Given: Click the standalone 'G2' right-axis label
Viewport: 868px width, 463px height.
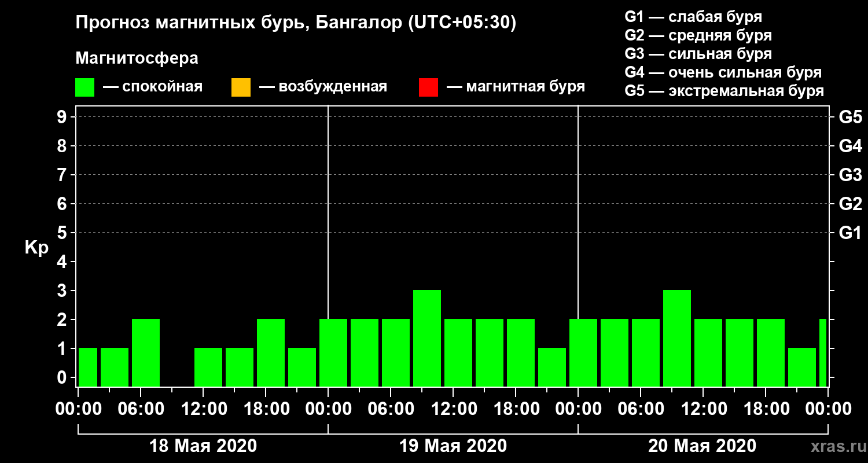Looking at the screenshot, I should (851, 204).
